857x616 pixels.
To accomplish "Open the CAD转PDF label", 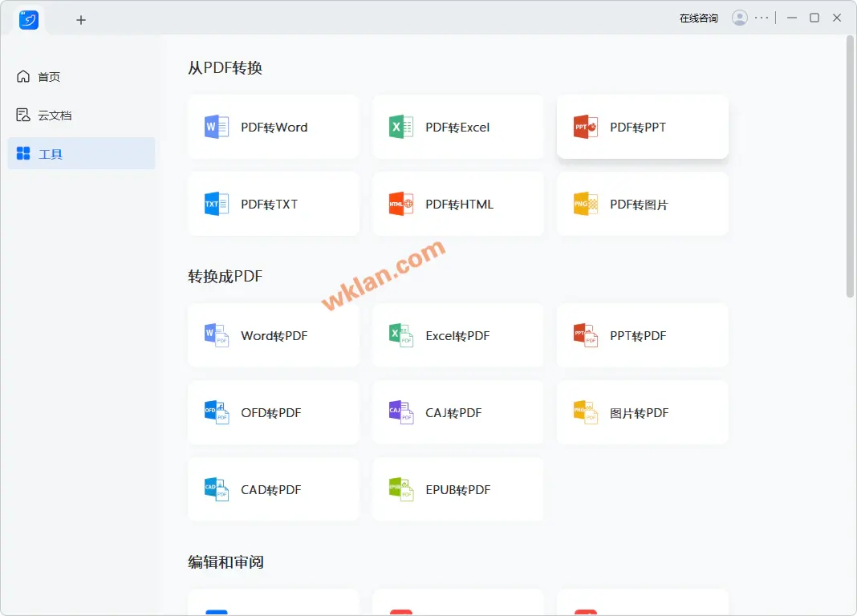I will click(271, 490).
